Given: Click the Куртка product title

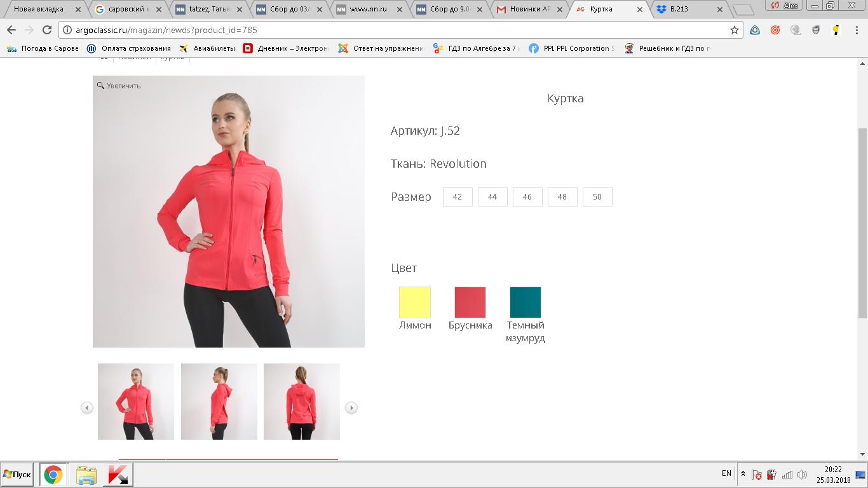Looking at the screenshot, I should [566, 98].
